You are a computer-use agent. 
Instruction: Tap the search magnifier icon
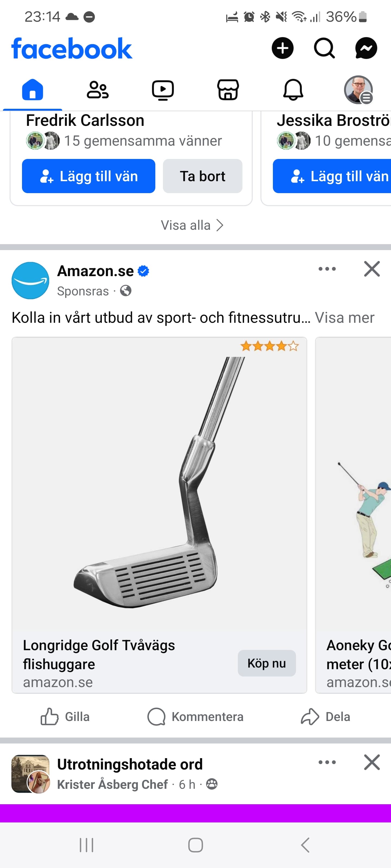(x=324, y=48)
